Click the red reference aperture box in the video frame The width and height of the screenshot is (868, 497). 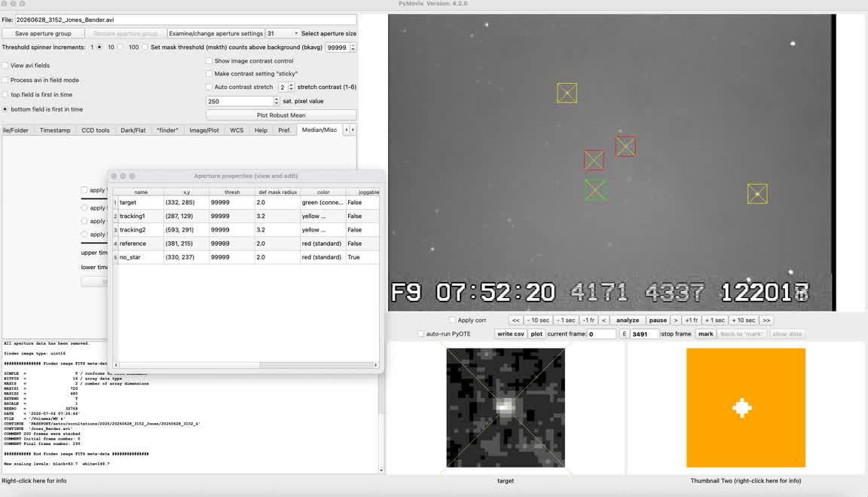click(625, 147)
